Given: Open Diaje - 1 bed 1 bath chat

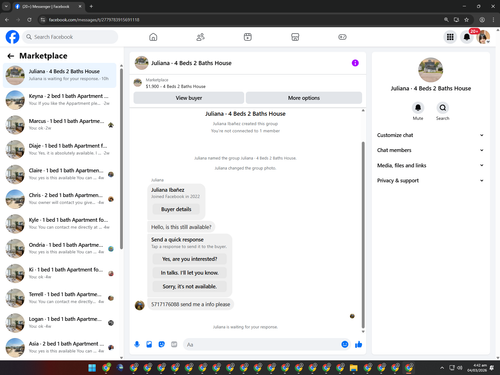Looking at the screenshot, I should pos(60,149).
